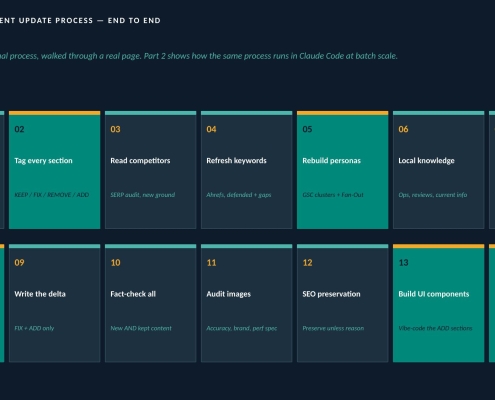
Task: Click the 09 Write the delta card
Action: tap(54, 303)
